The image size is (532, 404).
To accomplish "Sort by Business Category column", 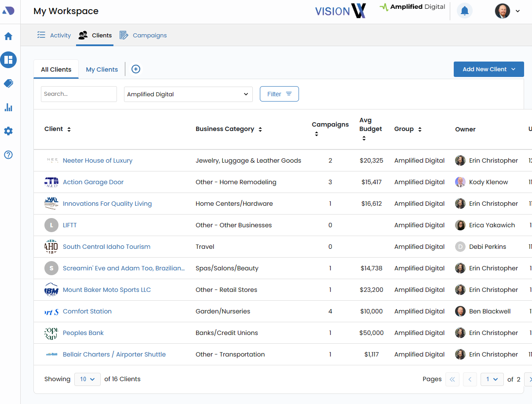I will point(260,129).
